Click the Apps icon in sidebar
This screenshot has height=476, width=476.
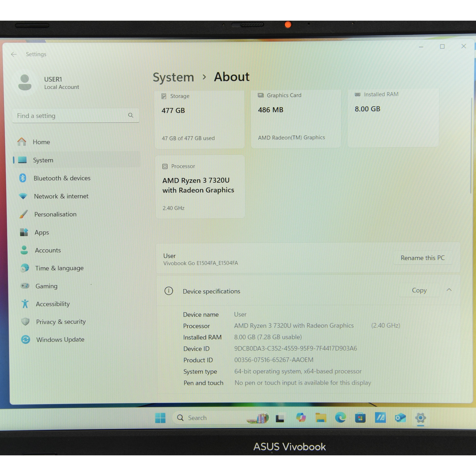pos(24,232)
